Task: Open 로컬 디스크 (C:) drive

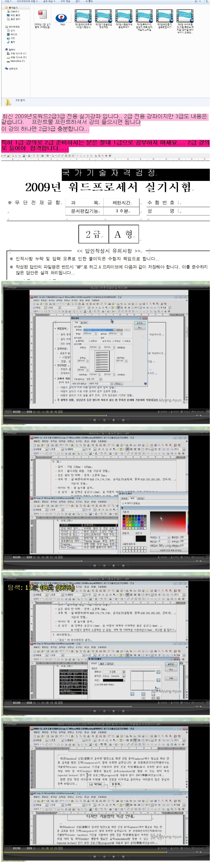Action: click(x=16, y=53)
